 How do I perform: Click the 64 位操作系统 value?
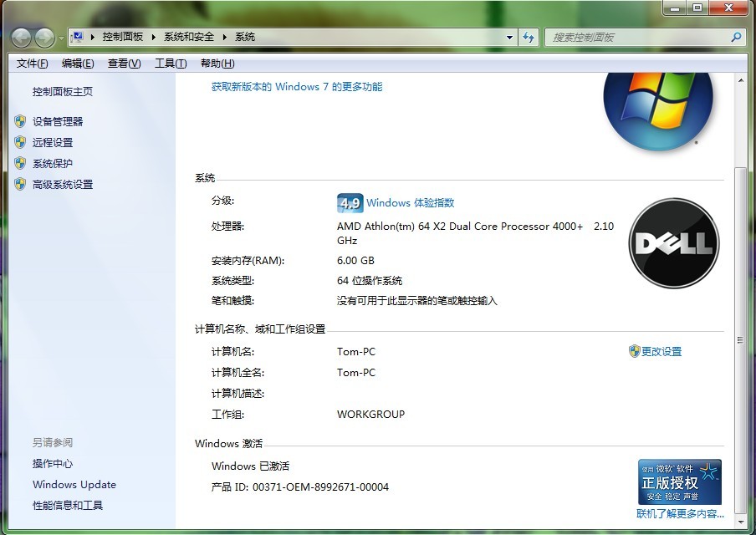[x=370, y=281]
